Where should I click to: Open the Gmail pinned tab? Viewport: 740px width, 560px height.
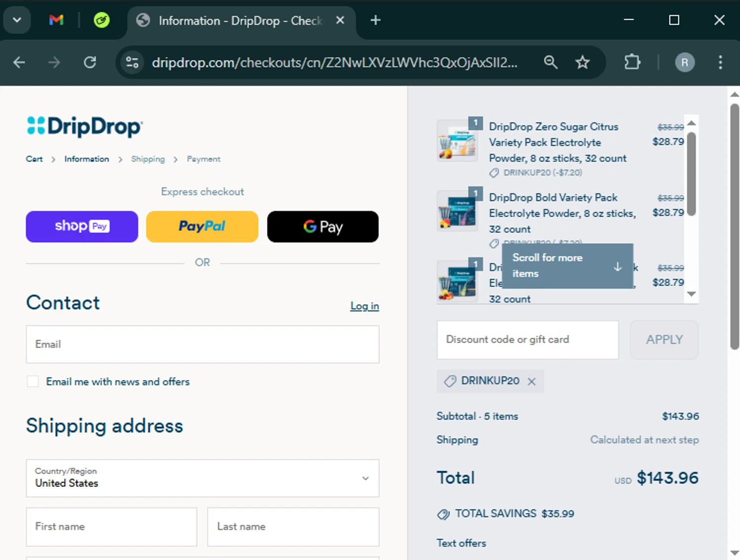56,20
